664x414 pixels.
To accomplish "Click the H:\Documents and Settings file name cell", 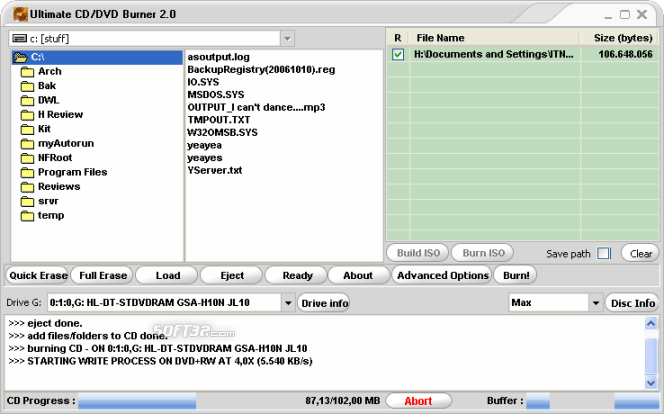I will [x=495, y=54].
